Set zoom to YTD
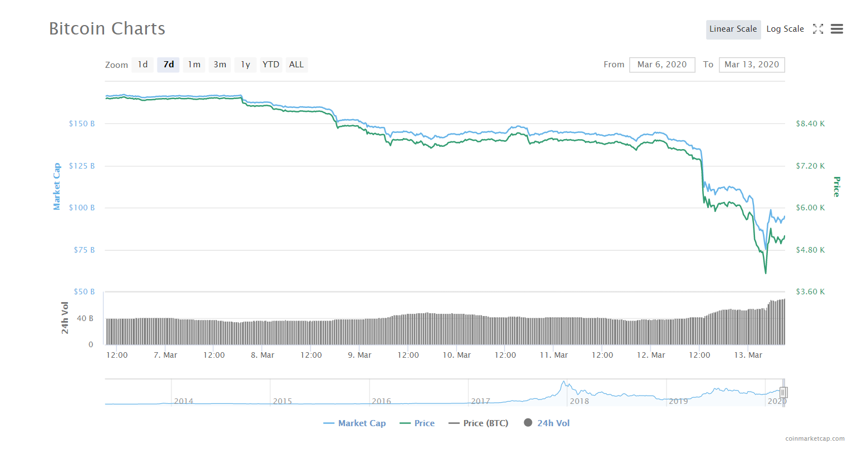The height and width of the screenshot is (459, 868). pos(271,65)
